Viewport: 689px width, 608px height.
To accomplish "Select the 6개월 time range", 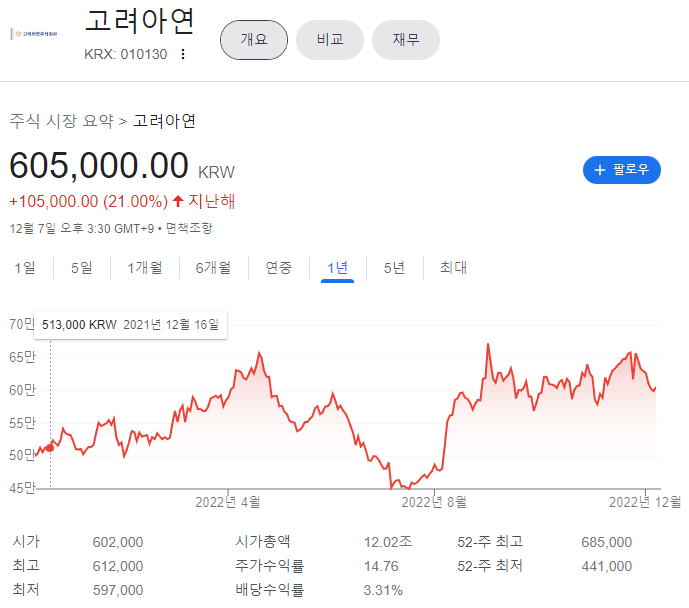I will pyautogui.click(x=213, y=268).
